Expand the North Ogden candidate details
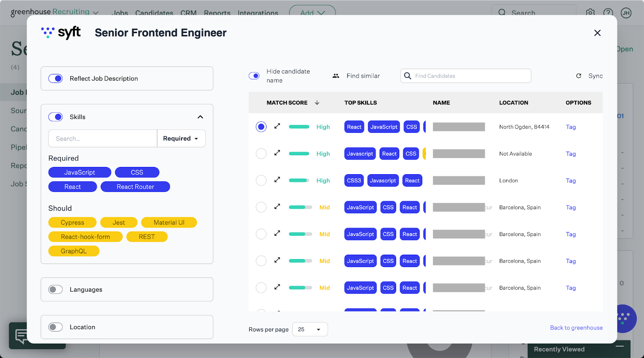 coord(277,126)
